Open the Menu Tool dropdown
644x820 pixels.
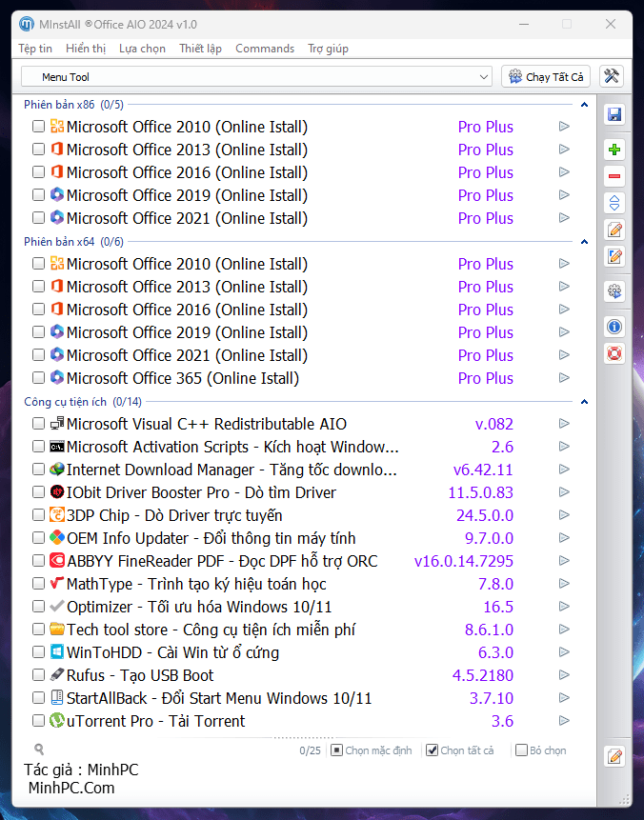[256, 77]
